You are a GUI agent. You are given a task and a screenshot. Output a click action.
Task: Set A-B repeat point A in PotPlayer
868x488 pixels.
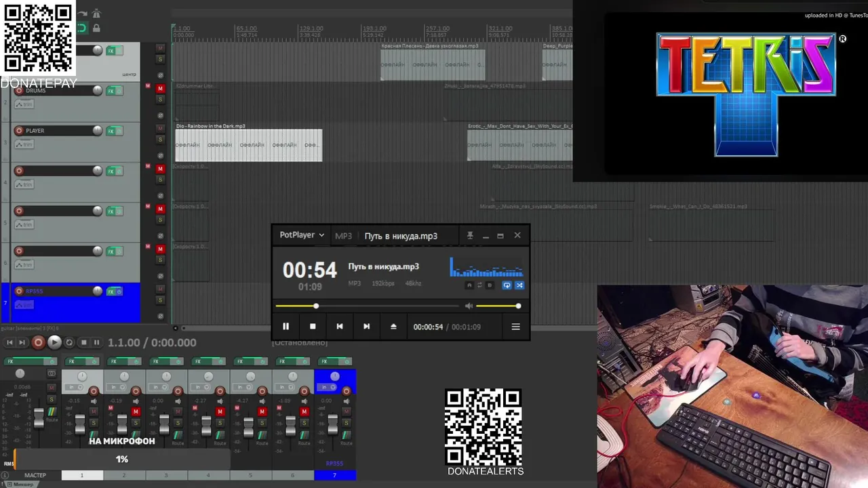(469, 285)
